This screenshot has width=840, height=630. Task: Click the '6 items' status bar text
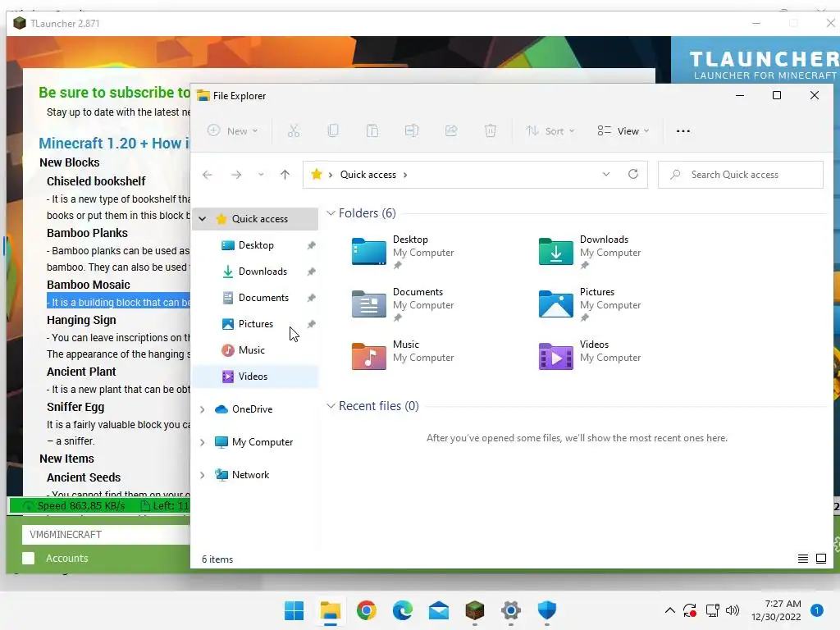point(217,559)
